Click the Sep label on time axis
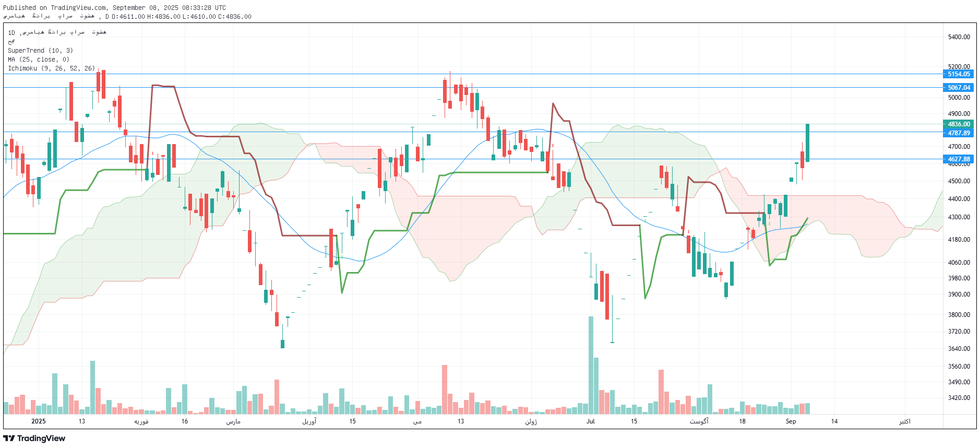This screenshot has height=448, width=980. click(x=791, y=421)
